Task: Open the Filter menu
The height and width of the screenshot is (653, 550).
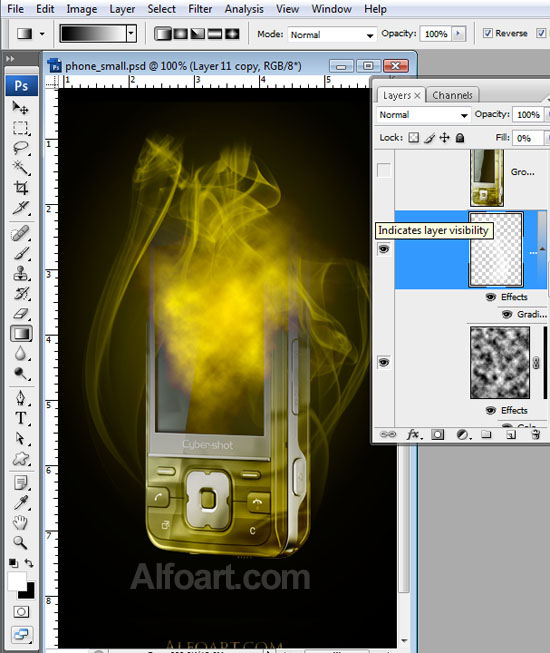Action: (200, 9)
